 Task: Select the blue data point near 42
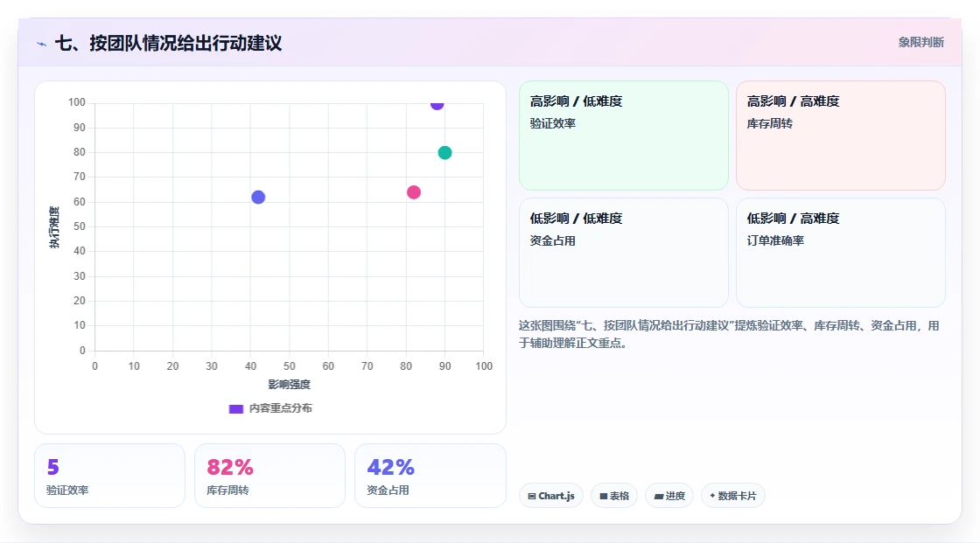pos(258,197)
